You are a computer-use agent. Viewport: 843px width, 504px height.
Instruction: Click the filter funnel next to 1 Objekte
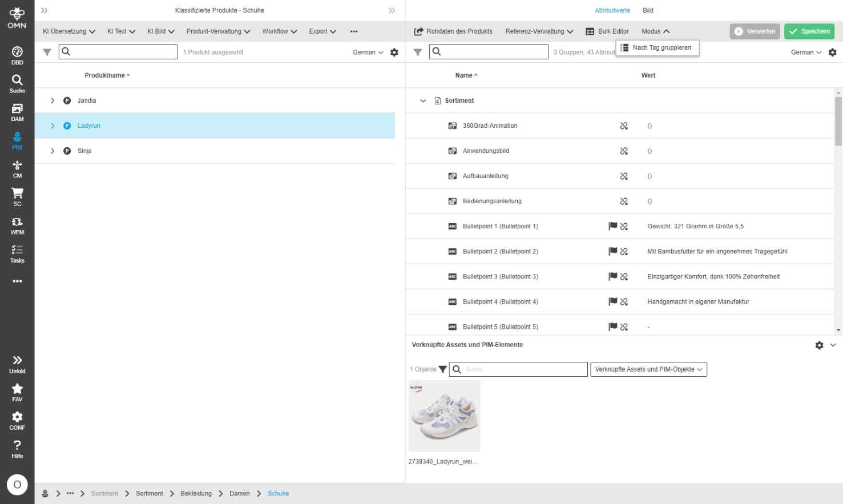[x=442, y=369]
